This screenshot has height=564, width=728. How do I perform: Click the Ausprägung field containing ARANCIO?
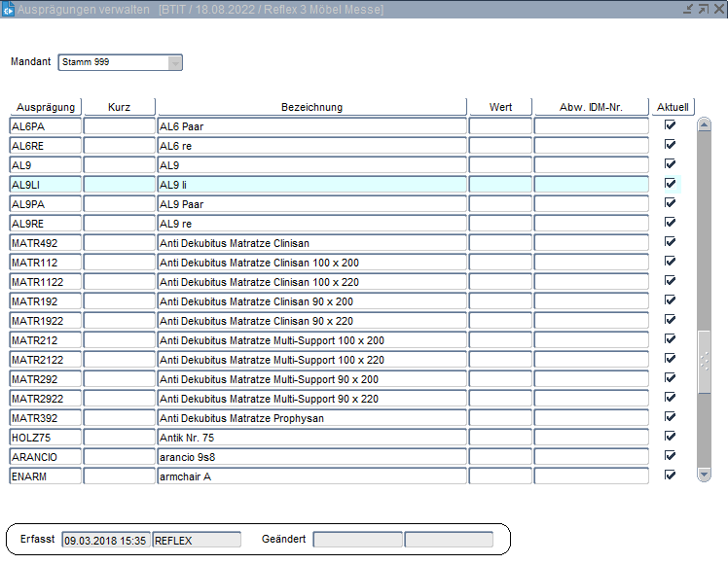(46, 457)
